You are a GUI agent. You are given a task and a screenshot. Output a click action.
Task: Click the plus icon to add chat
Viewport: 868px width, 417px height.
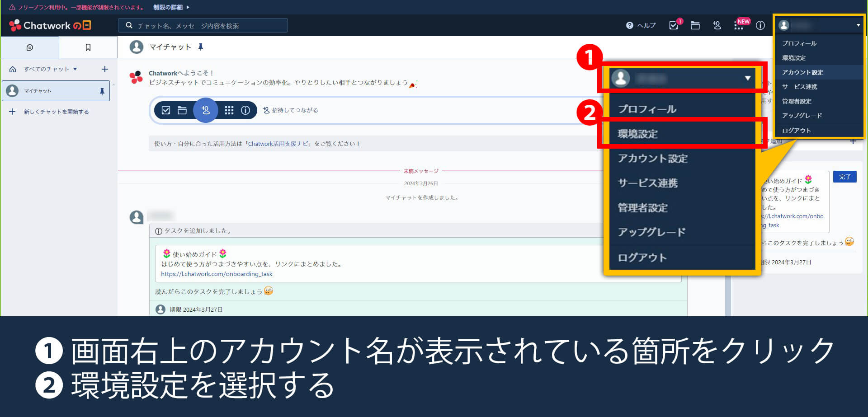pos(105,69)
